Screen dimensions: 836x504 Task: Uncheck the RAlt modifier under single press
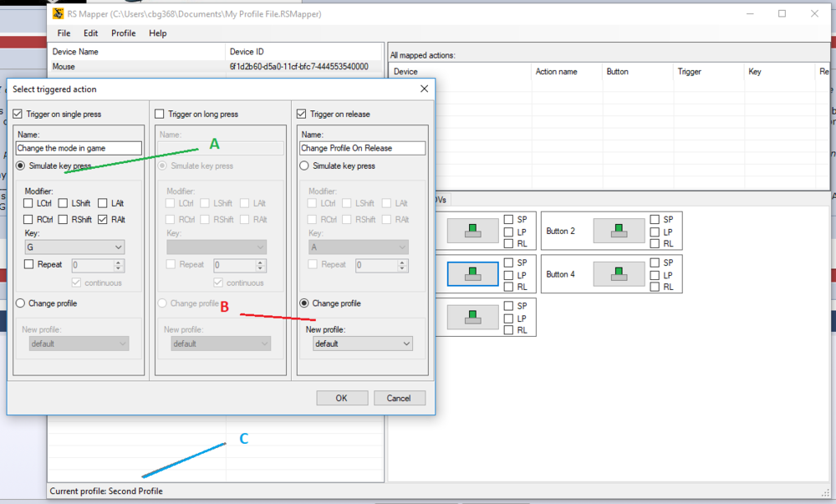pos(102,219)
